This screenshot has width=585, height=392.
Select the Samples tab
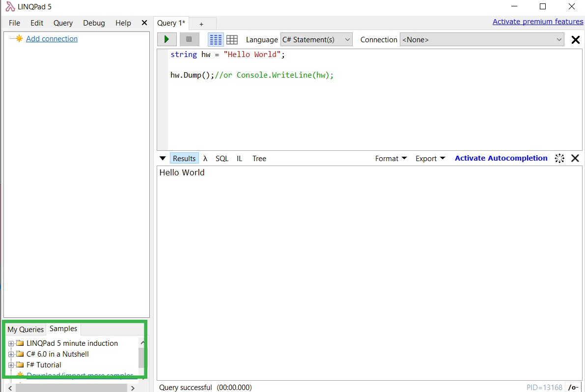(x=63, y=329)
